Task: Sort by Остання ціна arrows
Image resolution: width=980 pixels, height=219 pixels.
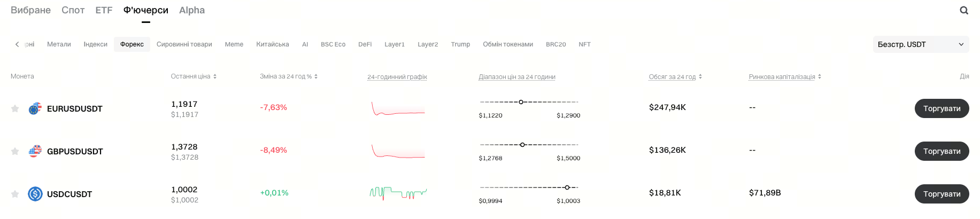Action: tap(215, 76)
